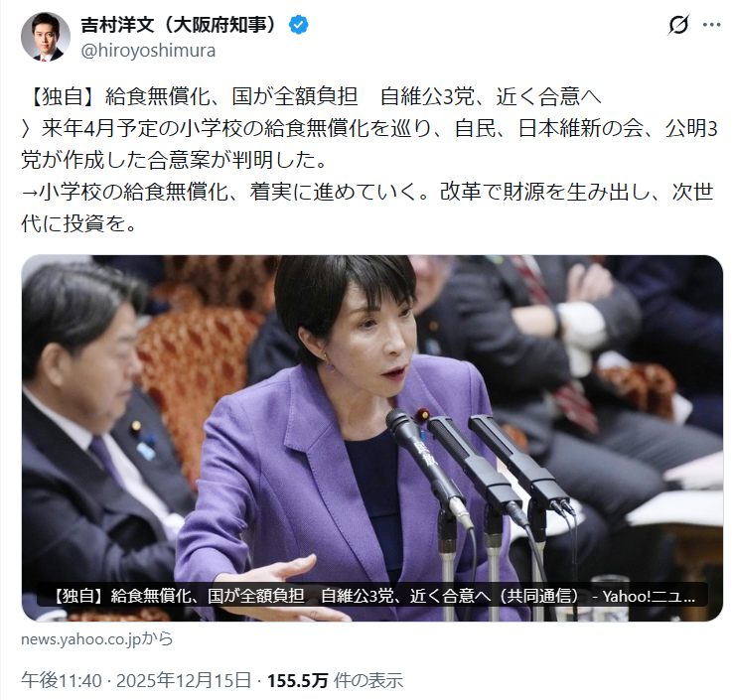Screen dimensions: 732x700
Task: Open 吉村洋文 profile avatar photo
Action: (46, 37)
